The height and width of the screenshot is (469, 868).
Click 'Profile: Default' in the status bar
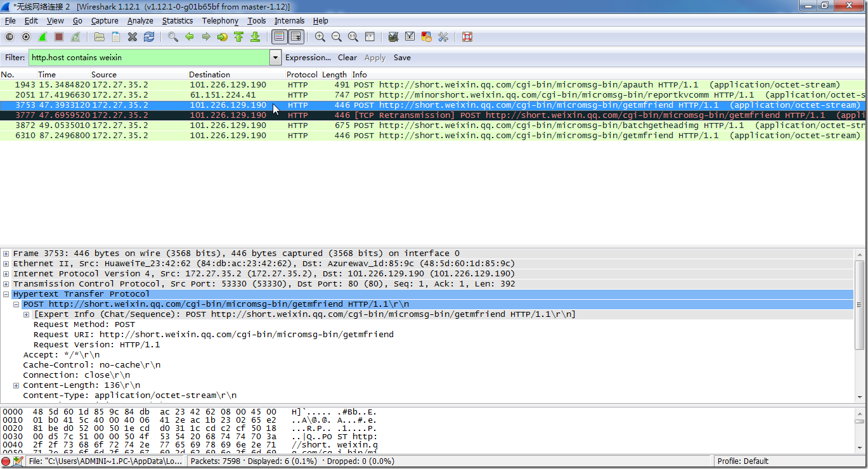tap(743, 461)
